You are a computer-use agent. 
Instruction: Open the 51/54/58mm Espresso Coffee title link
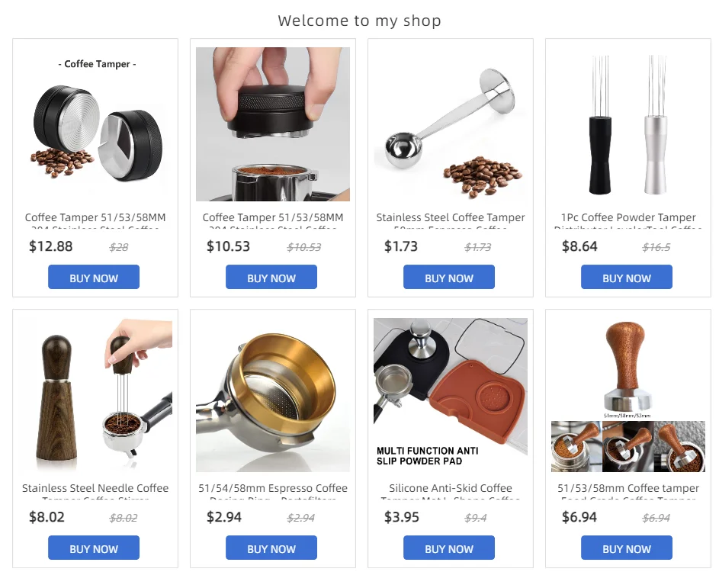pyautogui.click(x=273, y=488)
